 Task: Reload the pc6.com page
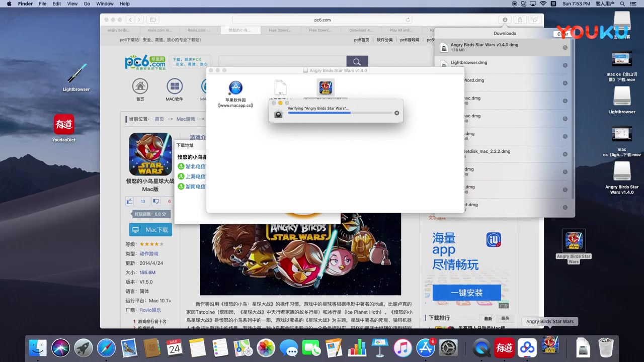[x=408, y=20]
